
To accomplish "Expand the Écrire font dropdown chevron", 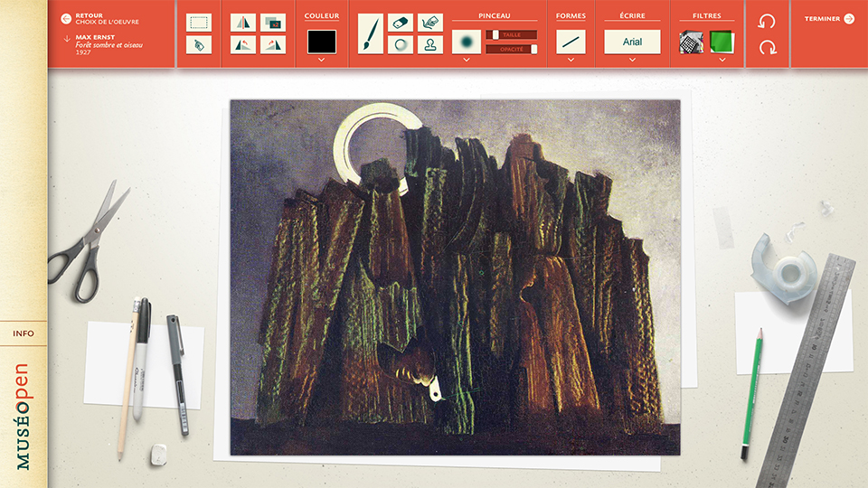I will (632, 60).
